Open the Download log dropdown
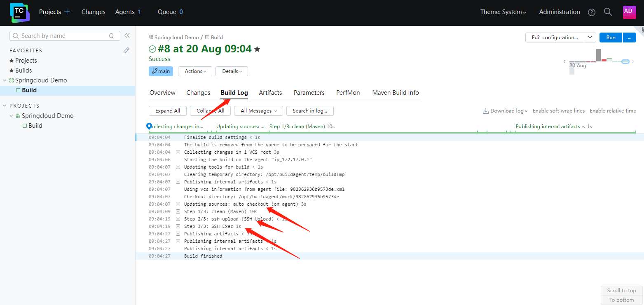Image resolution: width=644 pixels, height=305 pixels. 509,111
